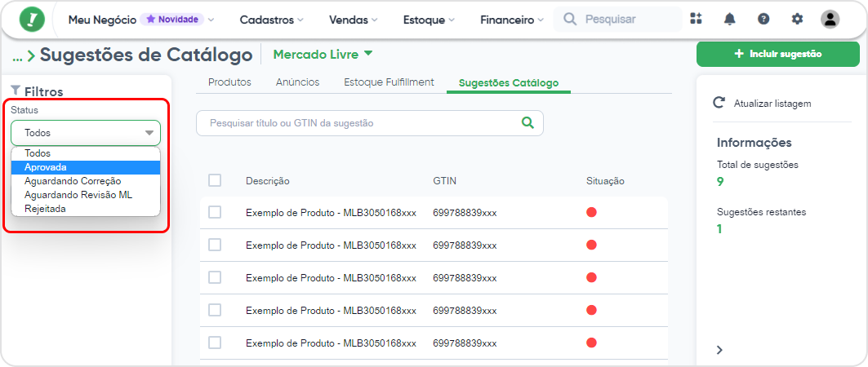Click the Total de sugestões value 9

tap(720, 181)
